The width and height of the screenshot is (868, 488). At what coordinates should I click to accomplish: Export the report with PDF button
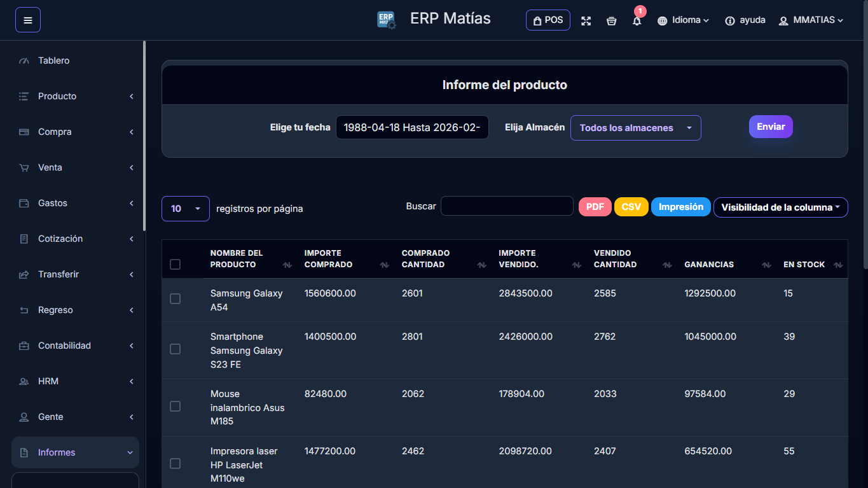click(595, 207)
